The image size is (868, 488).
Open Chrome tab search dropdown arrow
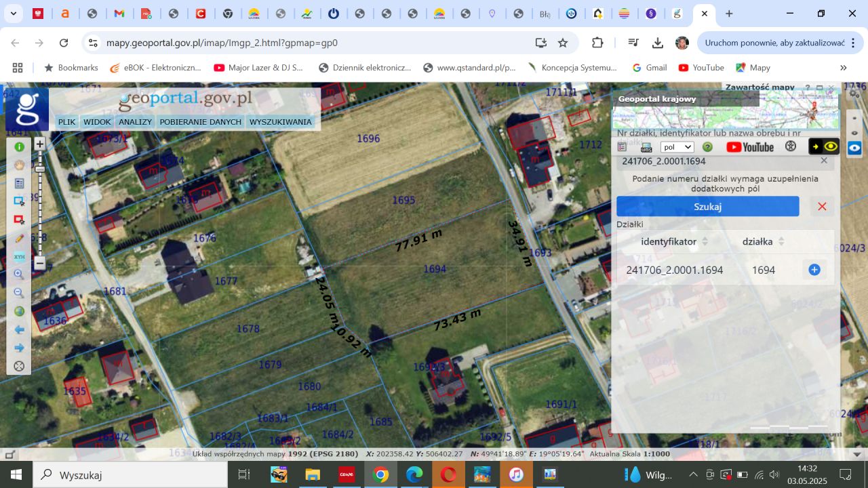(x=14, y=14)
